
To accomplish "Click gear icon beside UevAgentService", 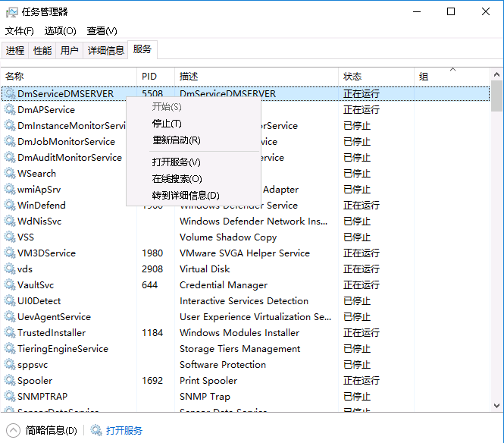I will [10, 316].
